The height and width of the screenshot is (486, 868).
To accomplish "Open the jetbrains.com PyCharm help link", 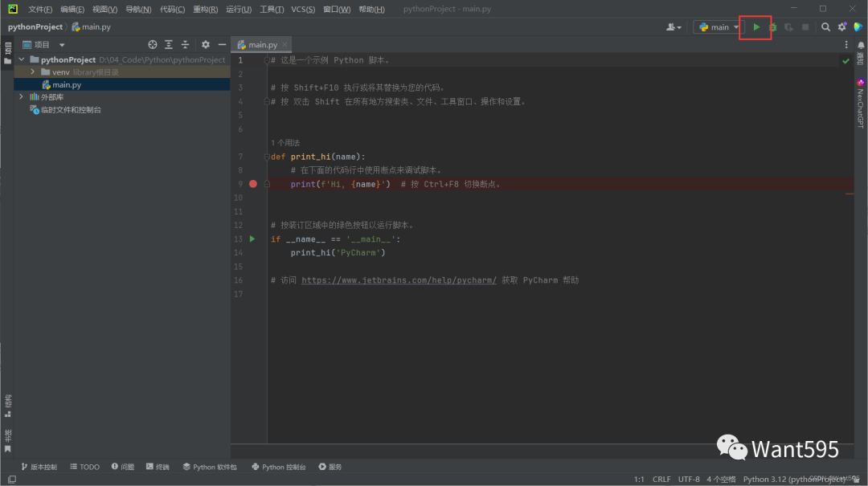I will (x=399, y=280).
